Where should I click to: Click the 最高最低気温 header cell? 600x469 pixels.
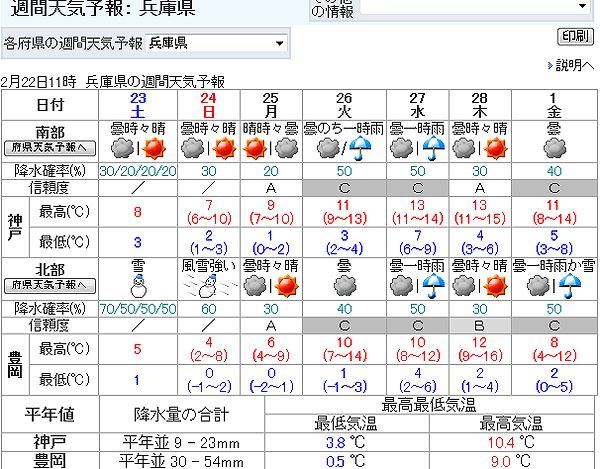pyautogui.click(x=429, y=405)
